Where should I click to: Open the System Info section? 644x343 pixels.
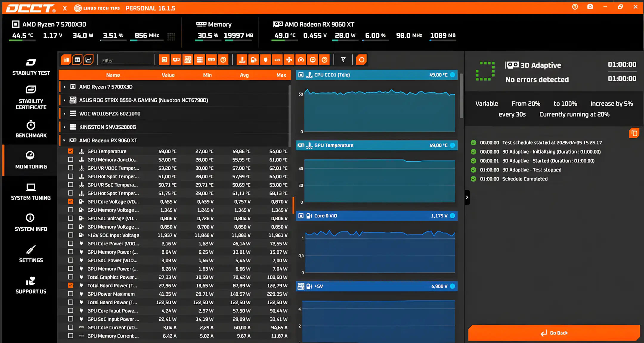[31, 223]
